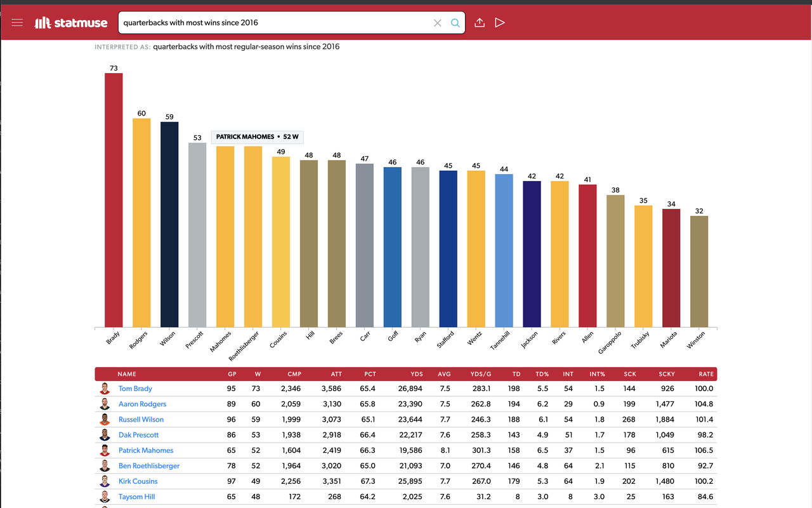Screen dimensions: 812x508
Task: Open Tom Brady player link
Action: 135,389
